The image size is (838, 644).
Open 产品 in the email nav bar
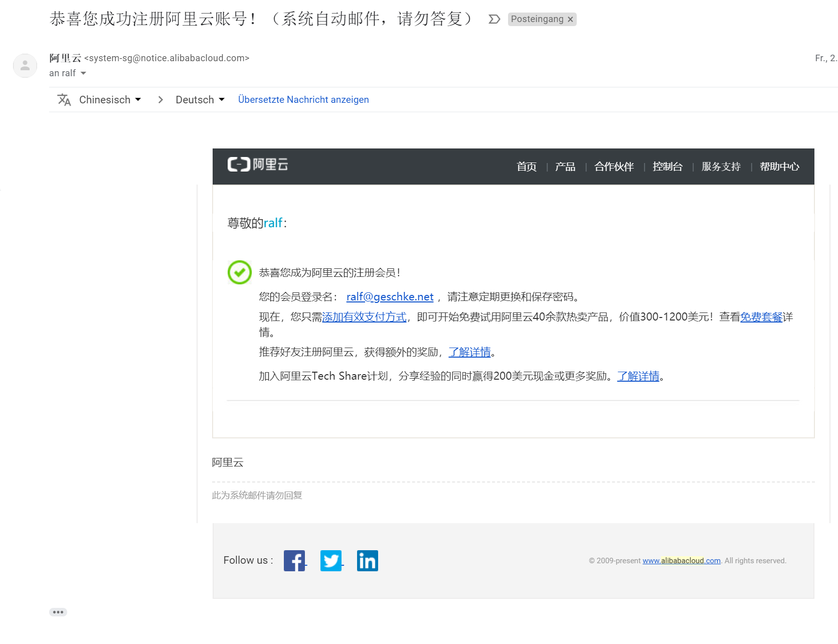pos(565,167)
